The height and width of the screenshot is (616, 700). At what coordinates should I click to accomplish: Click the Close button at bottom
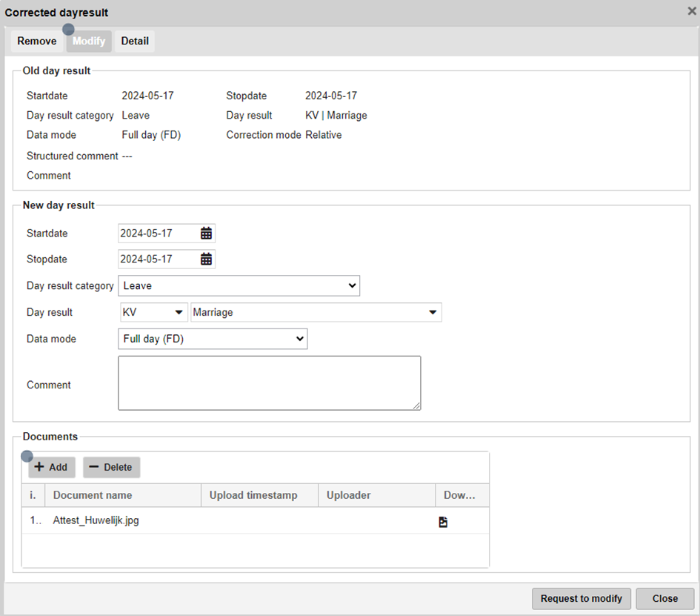click(x=664, y=599)
